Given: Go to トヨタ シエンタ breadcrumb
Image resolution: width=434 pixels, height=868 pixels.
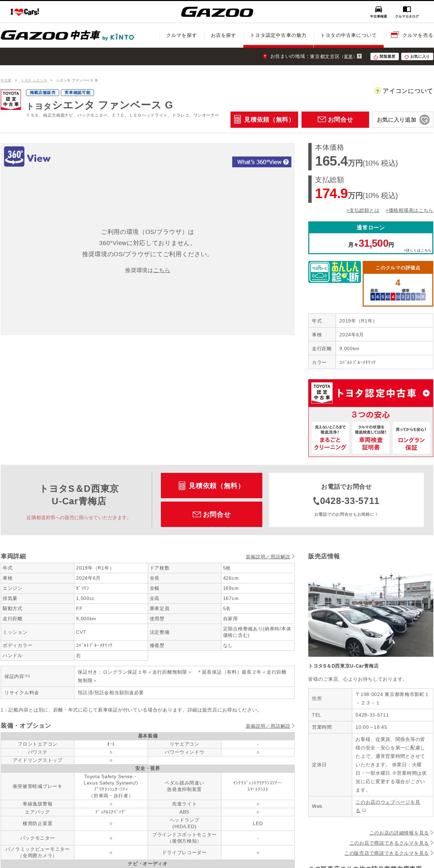Looking at the screenshot, I should [34, 80].
